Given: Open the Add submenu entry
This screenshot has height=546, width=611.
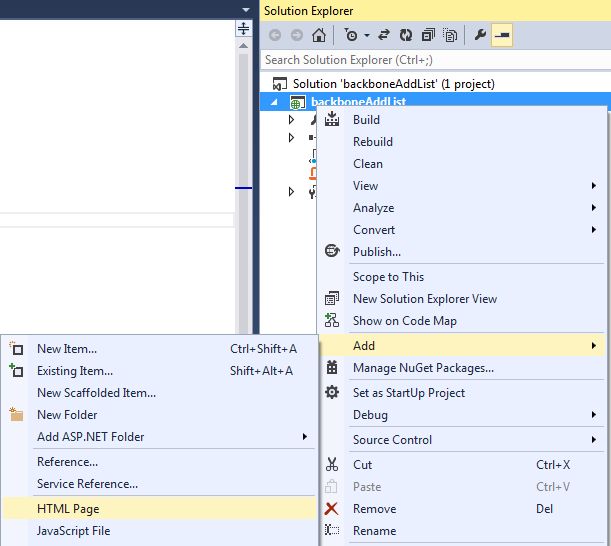Looking at the screenshot, I should [x=461, y=346].
